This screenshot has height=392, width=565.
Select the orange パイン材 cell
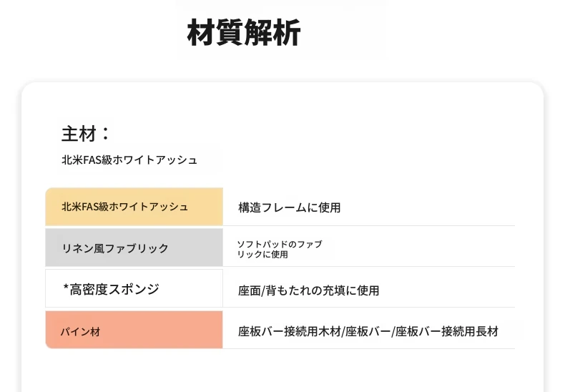[134, 330]
